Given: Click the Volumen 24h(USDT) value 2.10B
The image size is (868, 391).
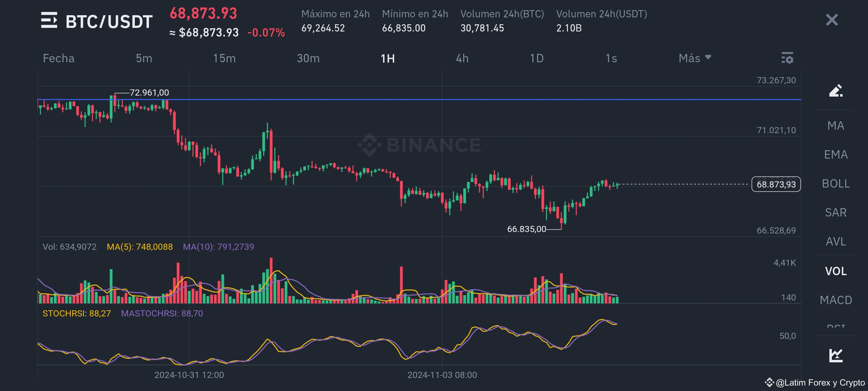Looking at the screenshot, I should pyautogui.click(x=569, y=28).
